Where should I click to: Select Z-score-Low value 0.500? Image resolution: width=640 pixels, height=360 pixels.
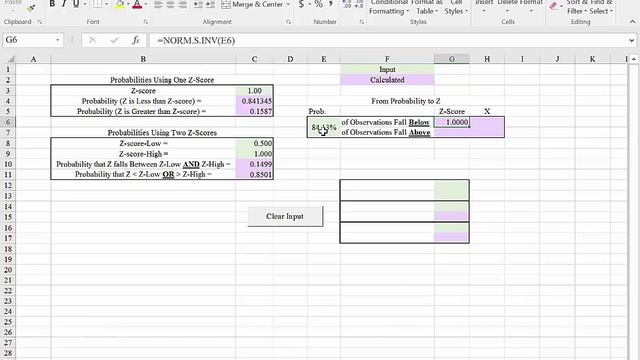[x=254, y=143]
